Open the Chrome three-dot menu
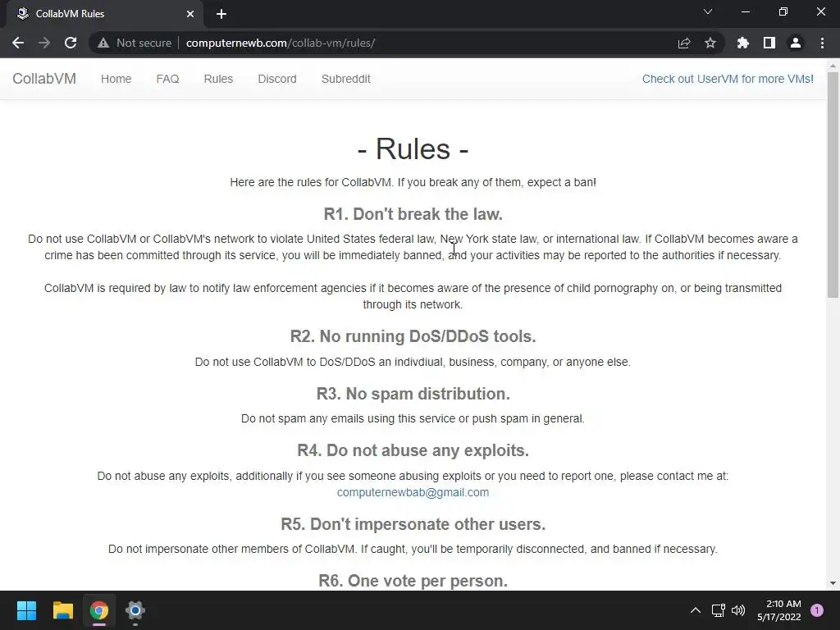Screen dimensions: 840x630 (822, 43)
